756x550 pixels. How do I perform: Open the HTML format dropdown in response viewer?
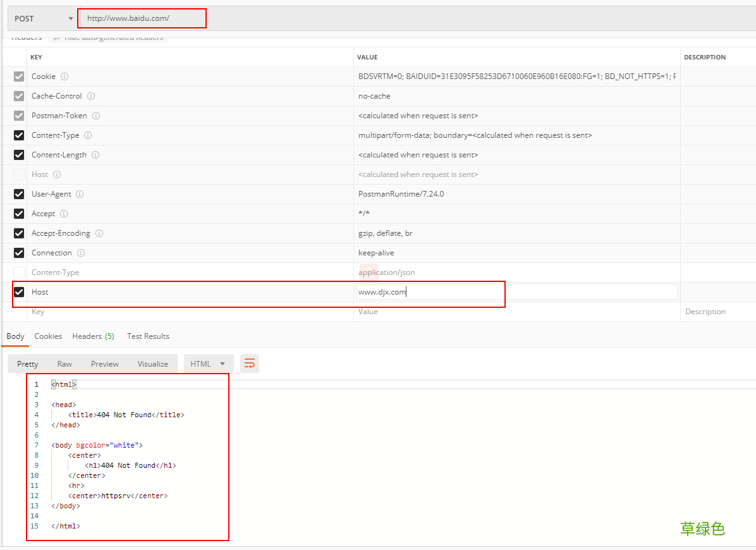click(207, 364)
